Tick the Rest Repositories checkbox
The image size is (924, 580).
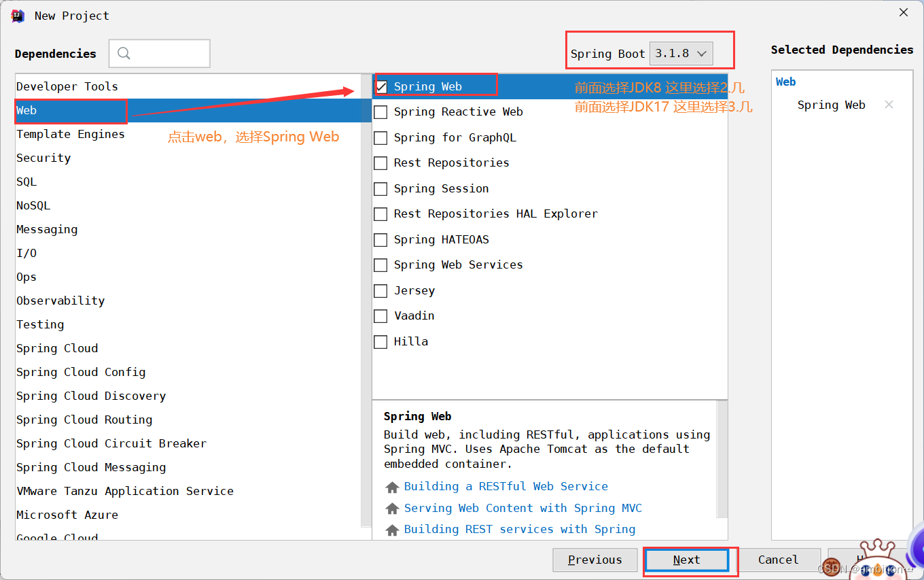coord(381,163)
